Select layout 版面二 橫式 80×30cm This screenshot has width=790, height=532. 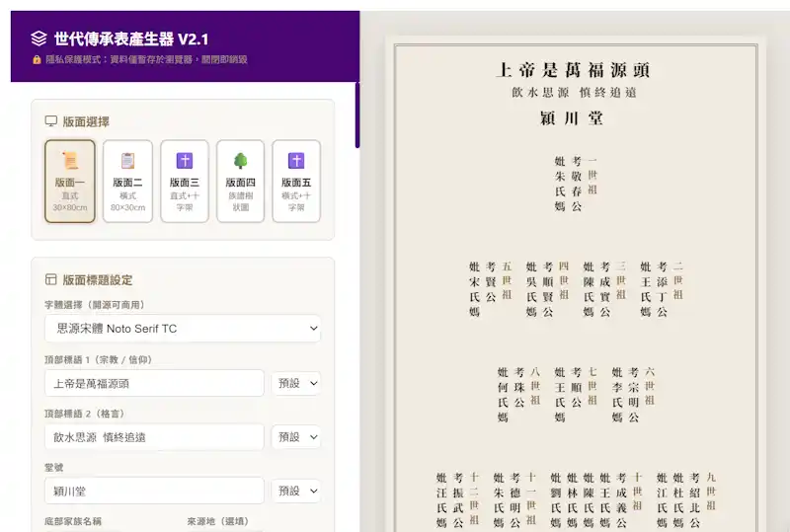coord(128,182)
